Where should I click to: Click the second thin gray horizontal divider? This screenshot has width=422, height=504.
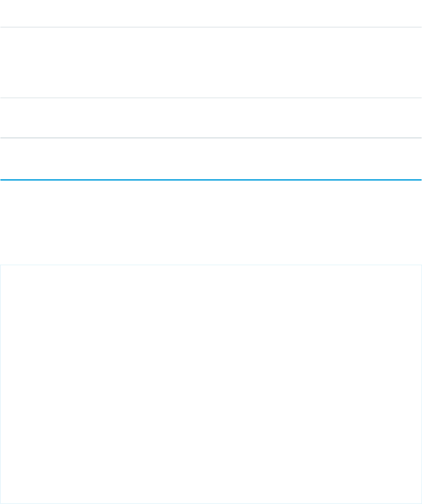(x=211, y=98)
